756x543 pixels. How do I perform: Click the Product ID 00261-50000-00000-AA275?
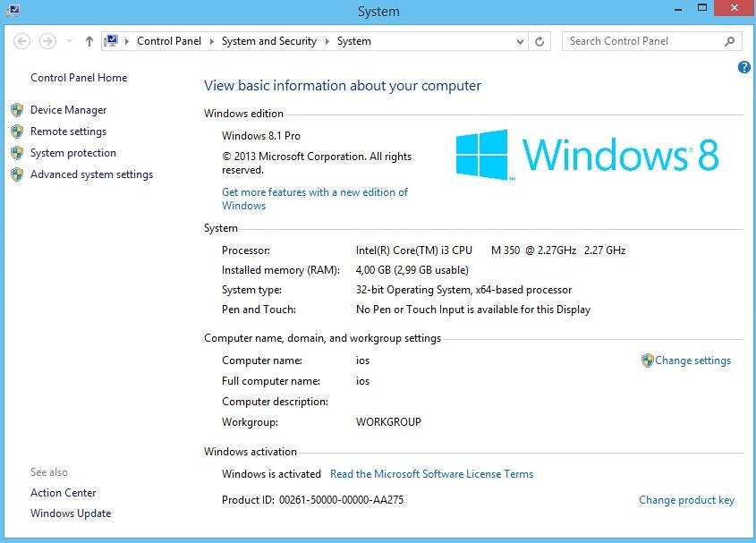point(312,500)
